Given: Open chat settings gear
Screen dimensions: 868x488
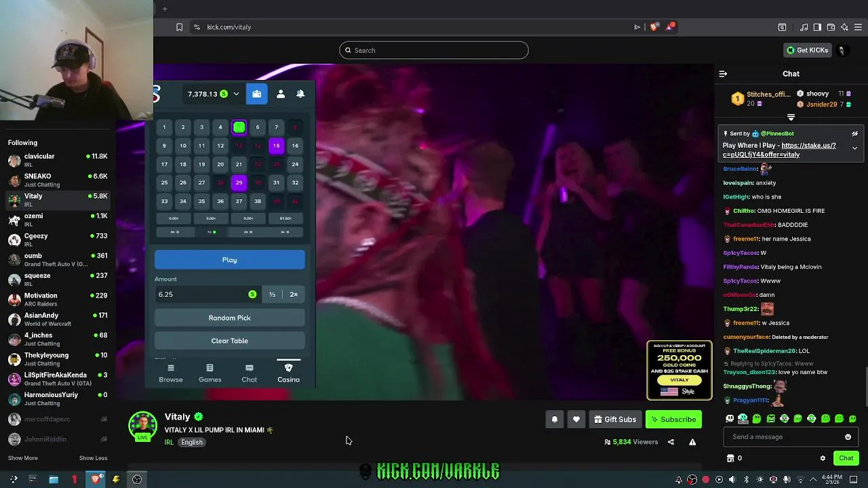Looking at the screenshot, I should [x=823, y=458].
